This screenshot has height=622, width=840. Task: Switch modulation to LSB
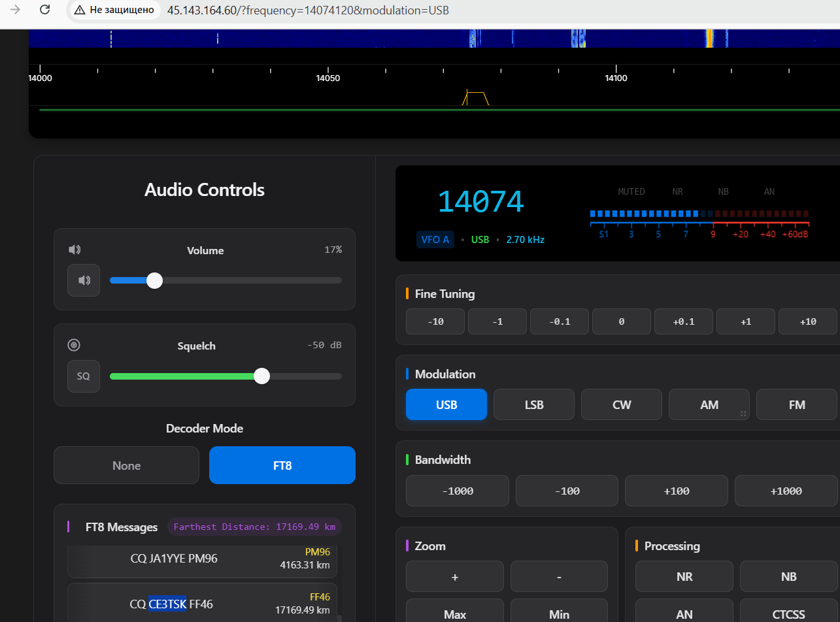click(x=534, y=404)
